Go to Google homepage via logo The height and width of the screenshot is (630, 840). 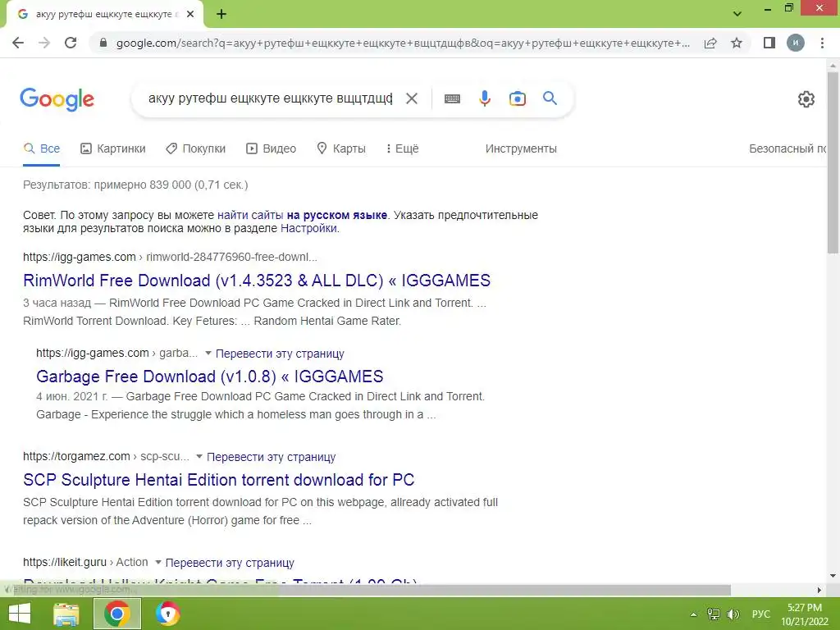[x=57, y=99]
